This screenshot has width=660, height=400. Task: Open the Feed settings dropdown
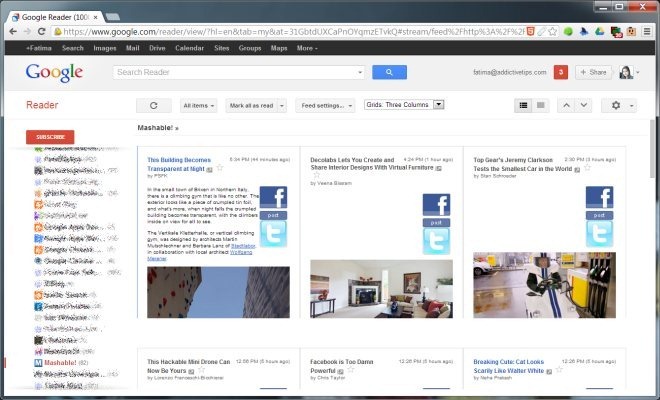tap(325, 105)
